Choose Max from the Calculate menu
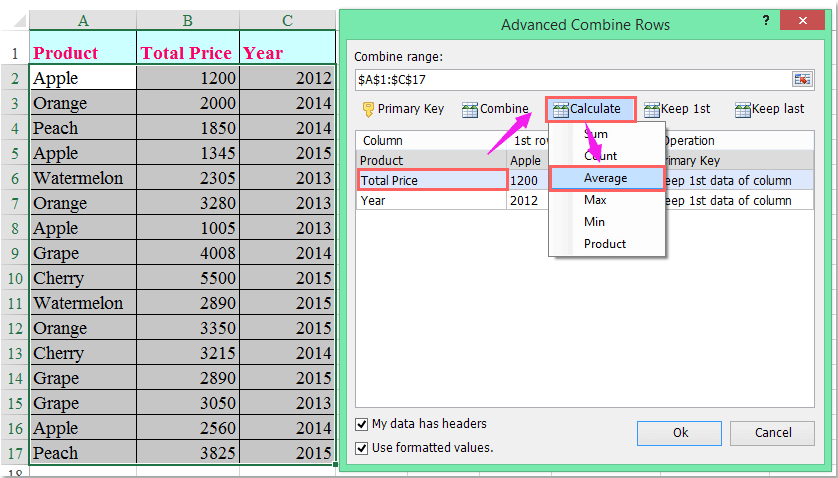 pos(595,200)
